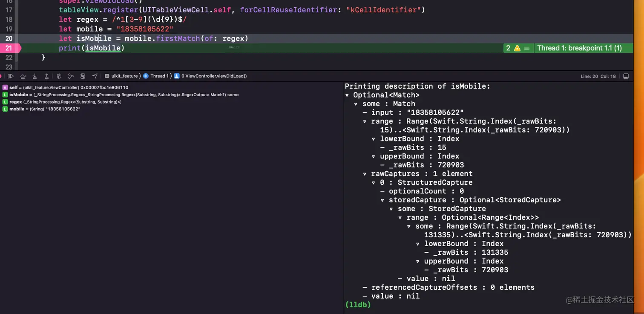
Task: Click the Simulate Location arrow icon
Action: pos(95,76)
